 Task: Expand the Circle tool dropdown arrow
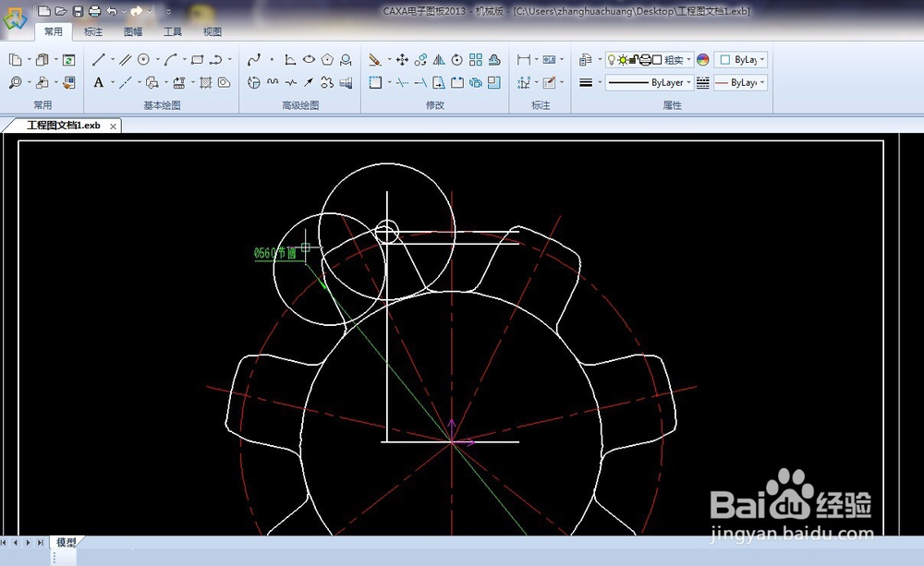click(157, 59)
